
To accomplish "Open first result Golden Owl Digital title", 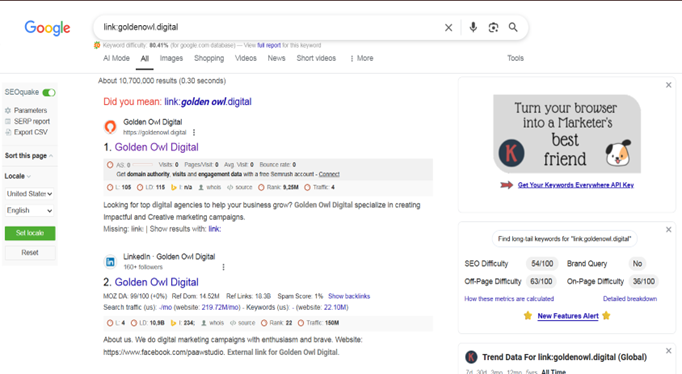I will pyautogui.click(x=157, y=147).
